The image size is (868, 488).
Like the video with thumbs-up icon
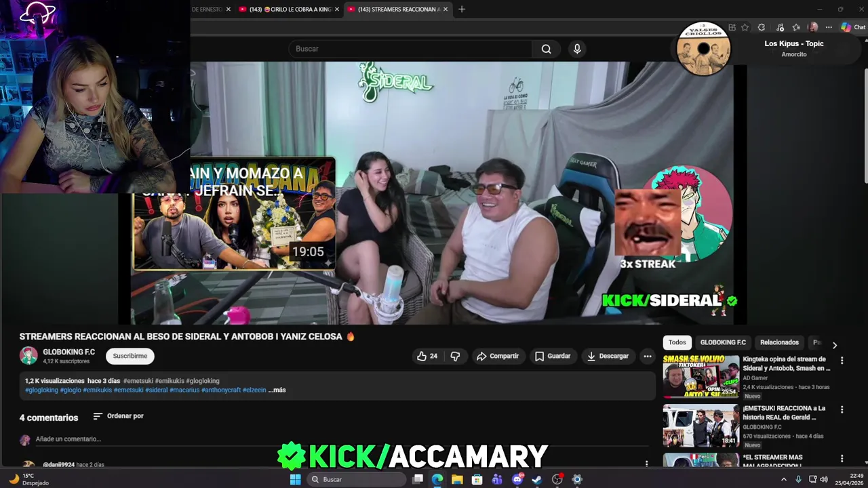coord(427,356)
